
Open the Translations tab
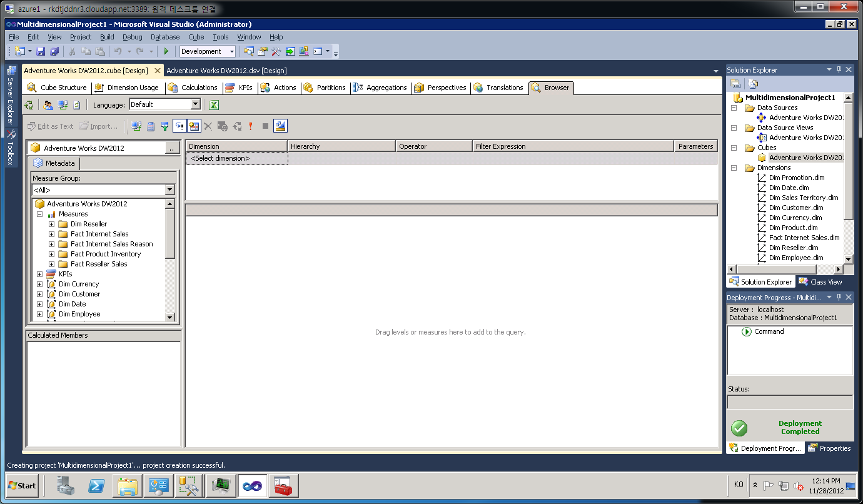499,88
